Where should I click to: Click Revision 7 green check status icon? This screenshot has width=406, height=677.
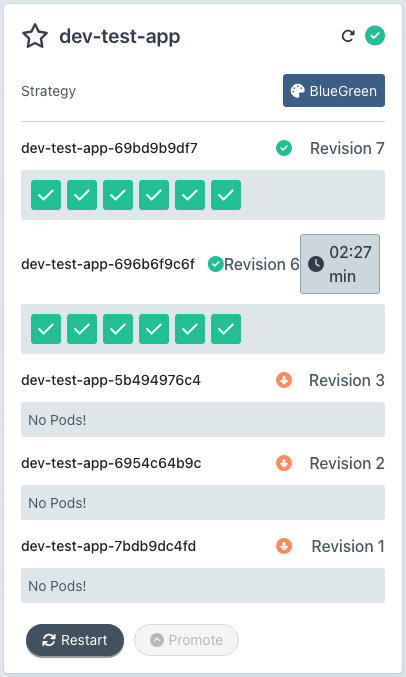(284, 148)
